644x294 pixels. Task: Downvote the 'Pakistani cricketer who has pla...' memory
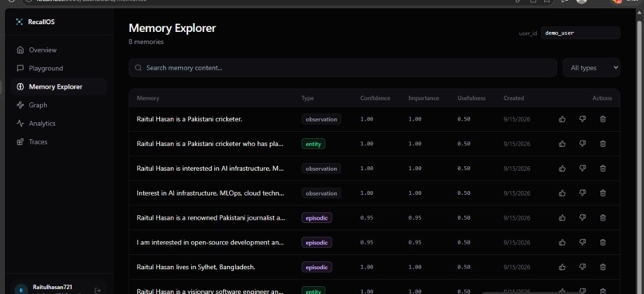click(x=582, y=144)
